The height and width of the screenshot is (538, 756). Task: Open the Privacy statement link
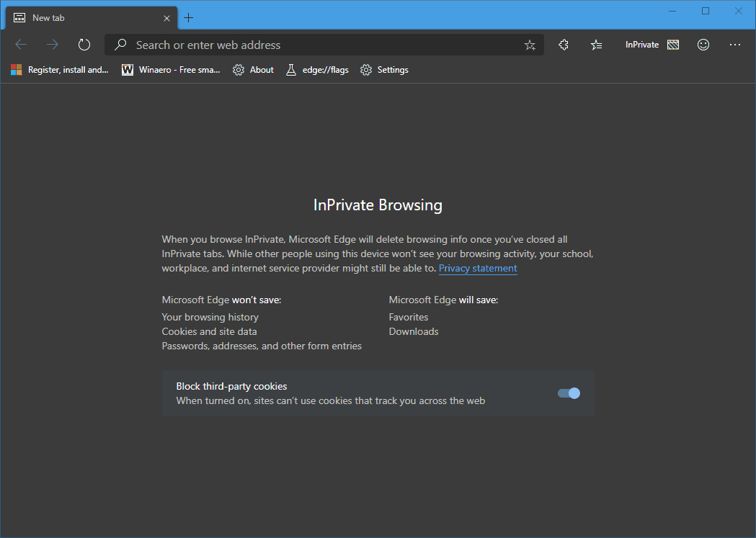point(478,268)
